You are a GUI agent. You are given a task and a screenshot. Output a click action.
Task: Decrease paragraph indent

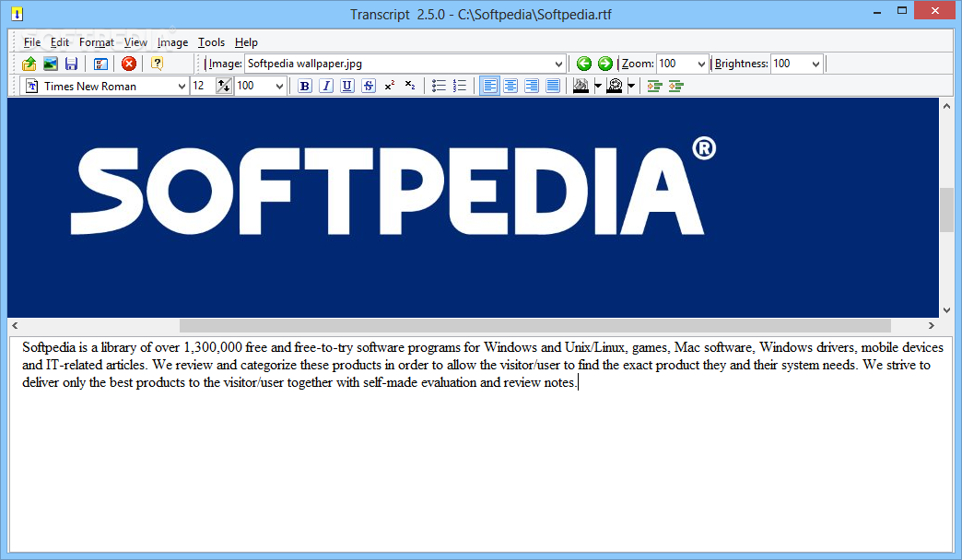point(676,86)
